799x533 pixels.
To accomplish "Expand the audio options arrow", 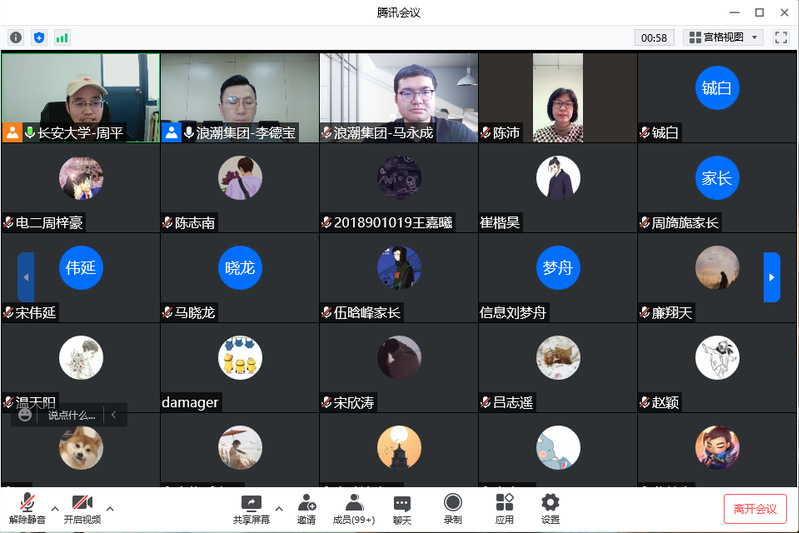I will coord(55,506).
